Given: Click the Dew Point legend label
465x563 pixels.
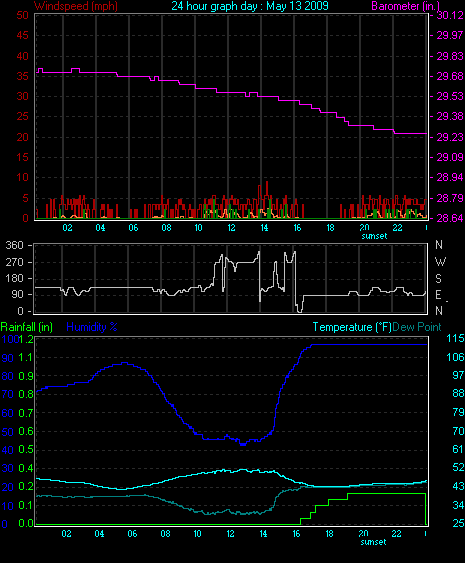Looking at the screenshot, I should [417, 327].
